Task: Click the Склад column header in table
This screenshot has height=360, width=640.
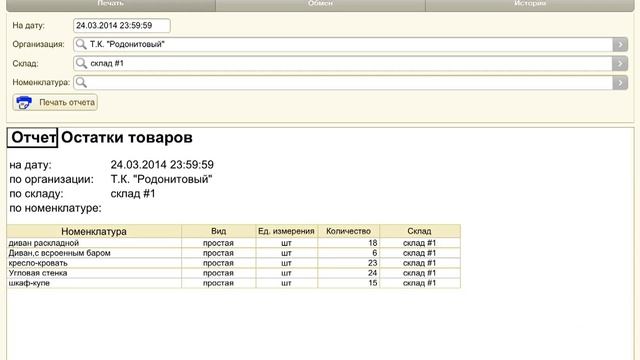Action: pyautogui.click(x=420, y=231)
